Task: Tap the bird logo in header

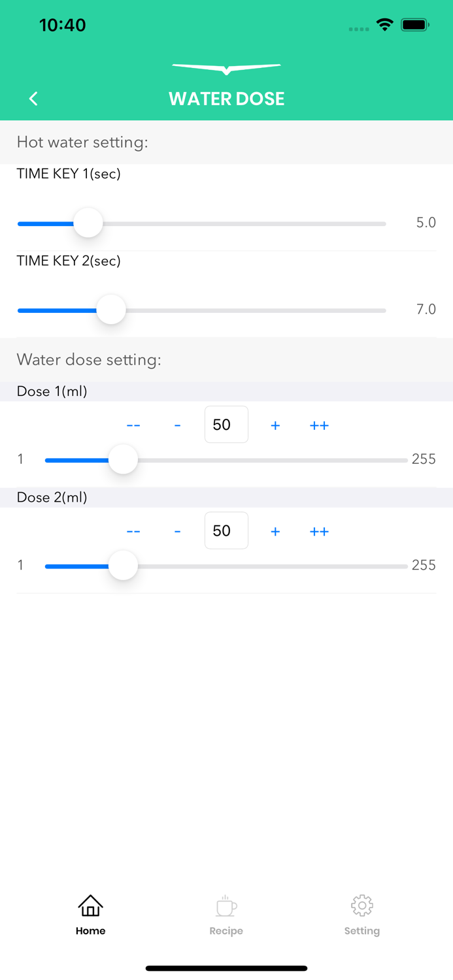Action: 226,68
